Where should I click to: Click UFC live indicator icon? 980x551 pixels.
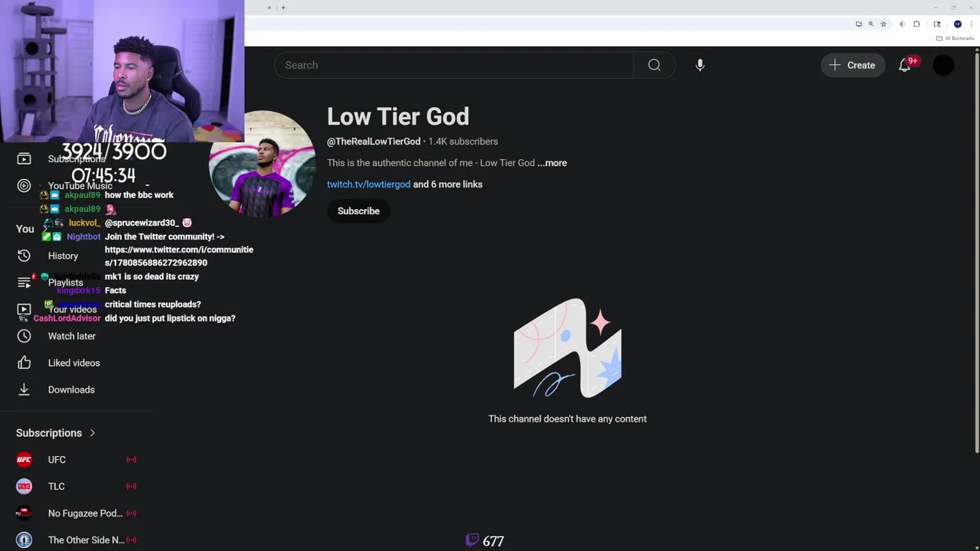point(131,460)
